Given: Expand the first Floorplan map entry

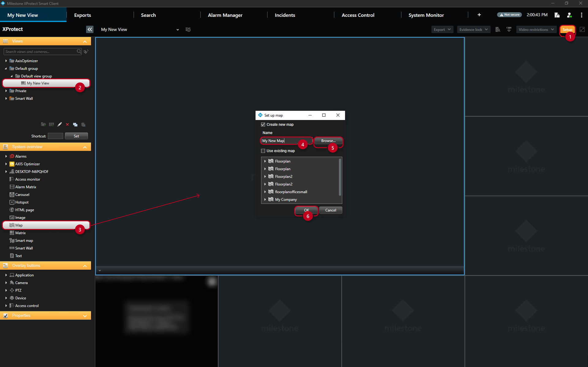Looking at the screenshot, I should pyautogui.click(x=265, y=161).
